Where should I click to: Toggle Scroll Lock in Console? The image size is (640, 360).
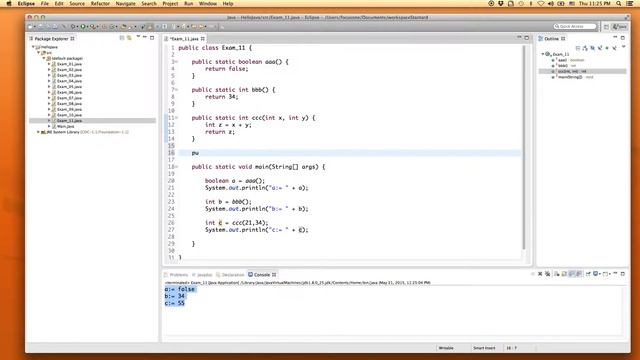click(564, 274)
